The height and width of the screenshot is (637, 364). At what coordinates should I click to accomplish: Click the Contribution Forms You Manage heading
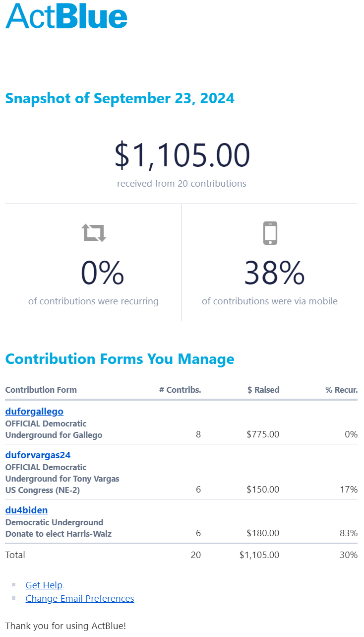120,358
